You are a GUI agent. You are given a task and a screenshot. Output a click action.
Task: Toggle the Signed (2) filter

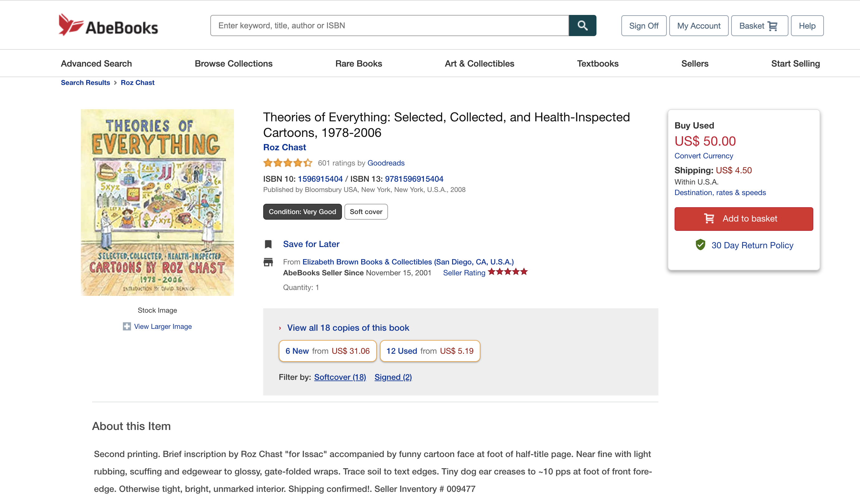(x=393, y=377)
